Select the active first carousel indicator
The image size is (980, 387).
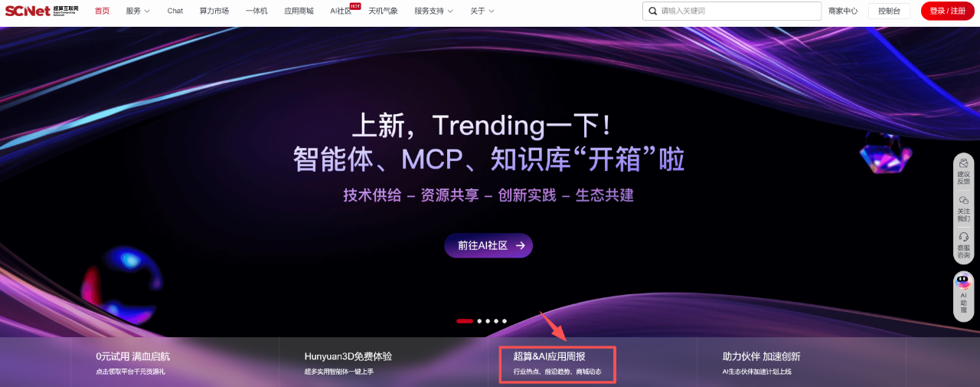pyautogui.click(x=464, y=321)
